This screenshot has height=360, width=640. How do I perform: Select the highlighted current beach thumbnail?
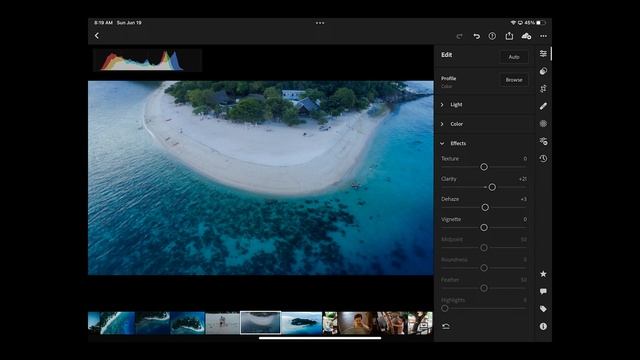click(260, 323)
